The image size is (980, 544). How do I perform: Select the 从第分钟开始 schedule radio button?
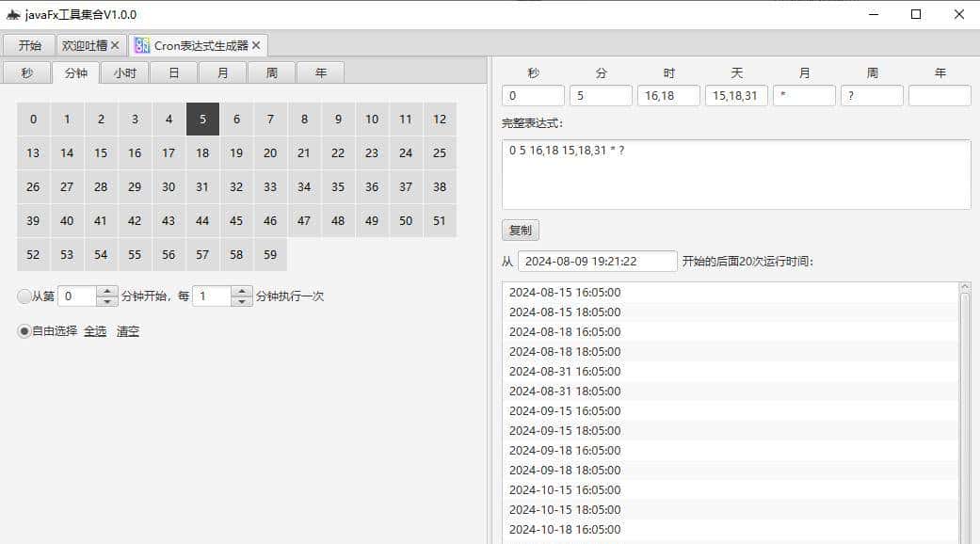23,296
